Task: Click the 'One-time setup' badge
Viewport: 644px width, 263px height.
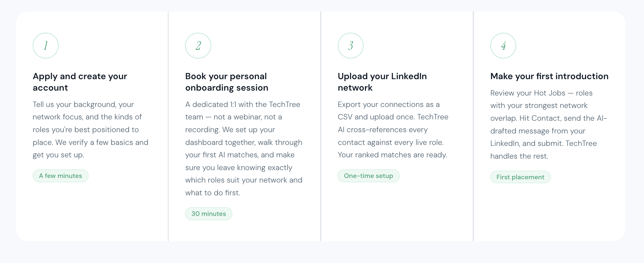Action: (x=369, y=176)
